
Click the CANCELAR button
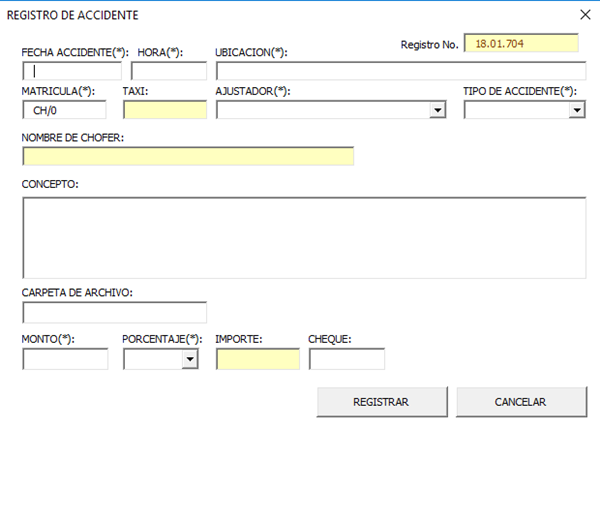coord(520,401)
